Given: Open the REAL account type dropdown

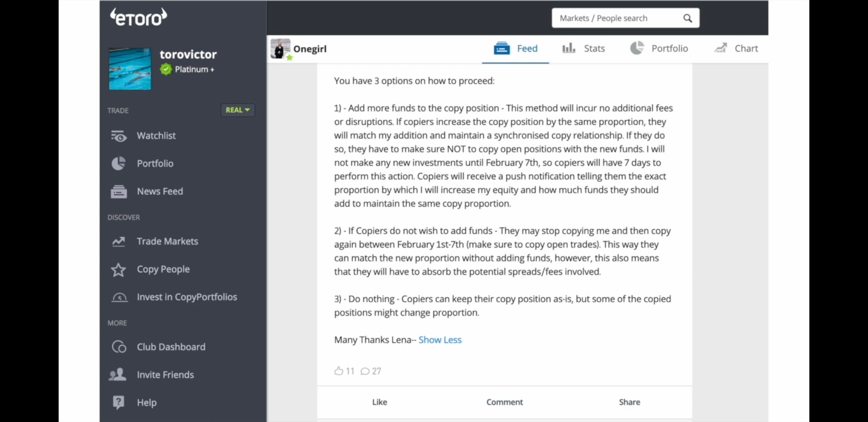Looking at the screenshot, I should coord(237,110).
